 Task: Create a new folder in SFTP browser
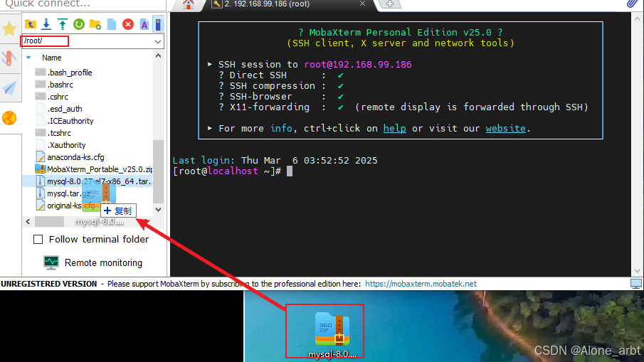(95, 24)
